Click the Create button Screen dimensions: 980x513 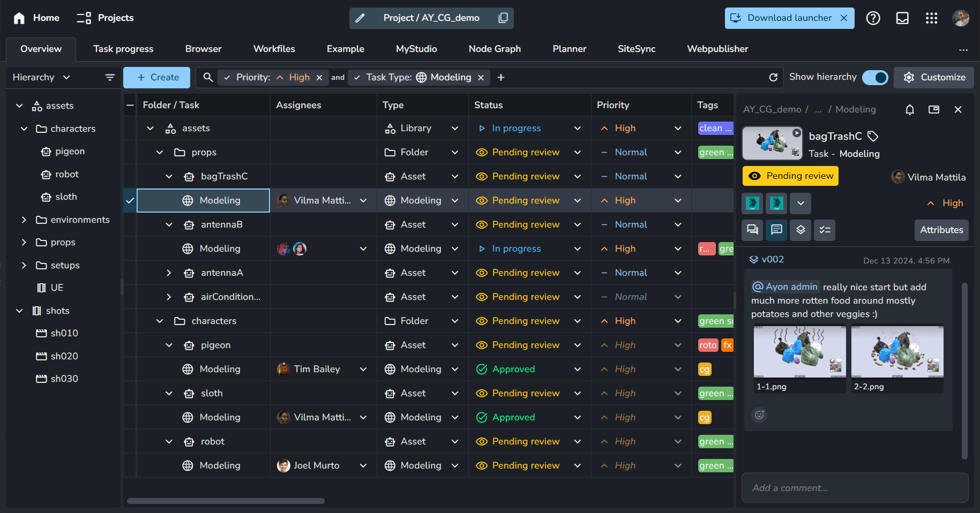156,78
